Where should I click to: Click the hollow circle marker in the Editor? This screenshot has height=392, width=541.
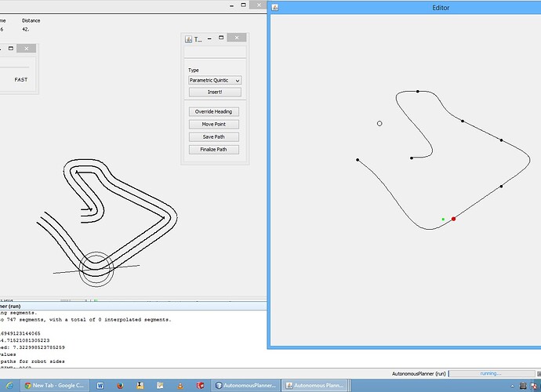tap(379, 124)
